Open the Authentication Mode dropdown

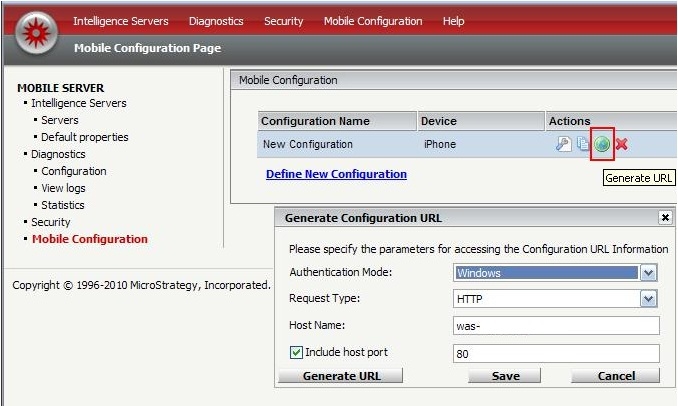tap(648, 272)
